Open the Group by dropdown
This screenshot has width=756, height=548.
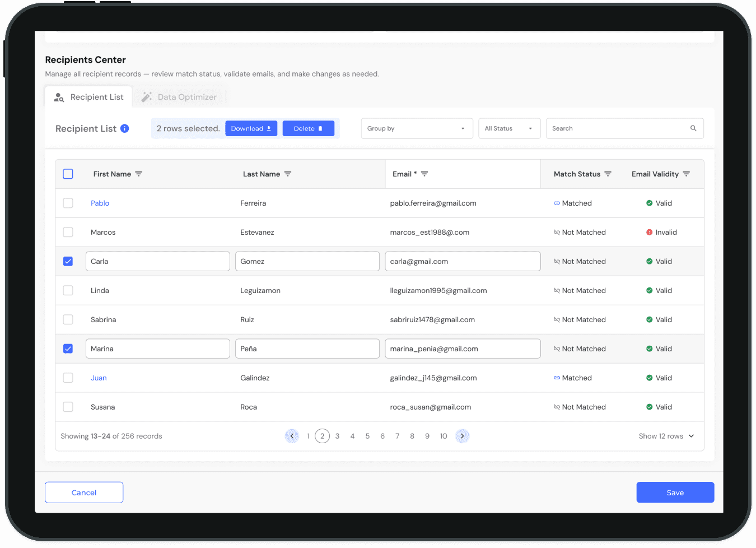pos(417,128)
